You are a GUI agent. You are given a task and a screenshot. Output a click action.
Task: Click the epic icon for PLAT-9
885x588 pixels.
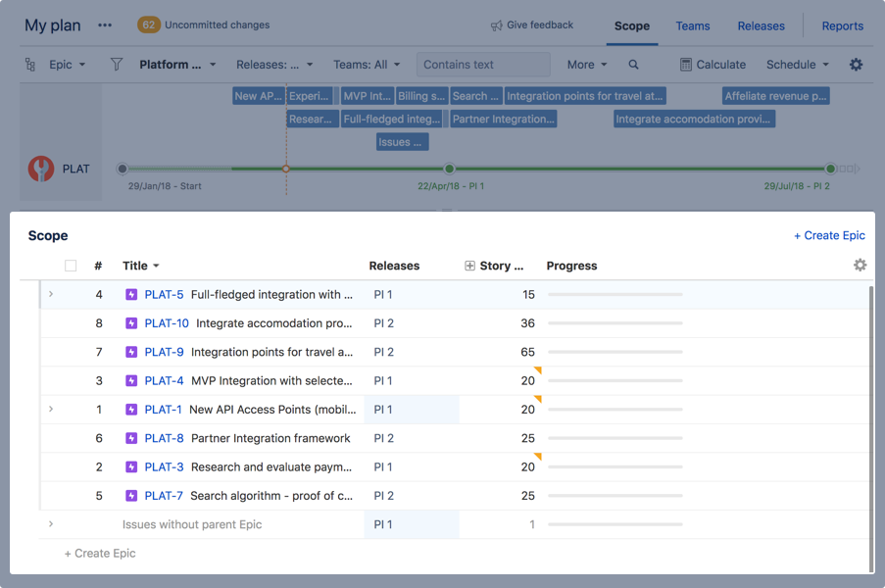pos(131,352)
